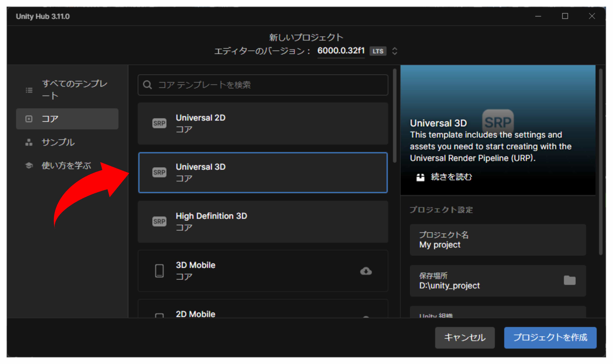
Task: Click the 3D Mobile cloud download icon
Action: pyautogui.click(x=366, y=271)
